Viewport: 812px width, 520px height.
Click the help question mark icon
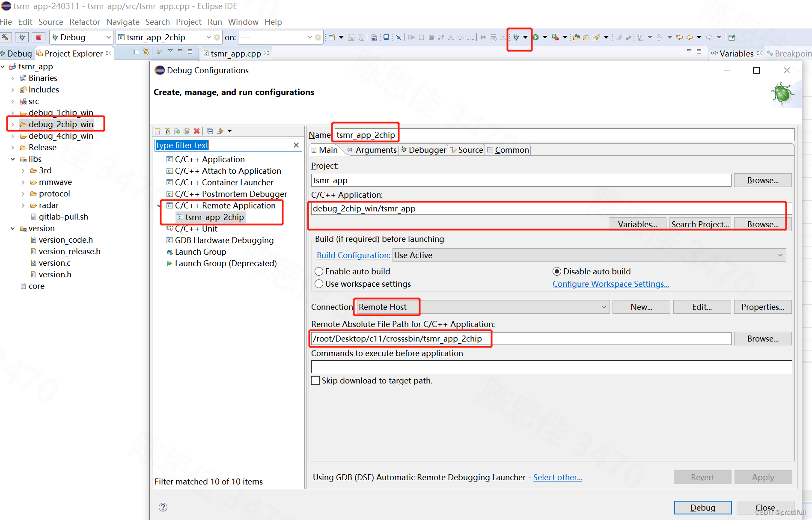(163, 507)
